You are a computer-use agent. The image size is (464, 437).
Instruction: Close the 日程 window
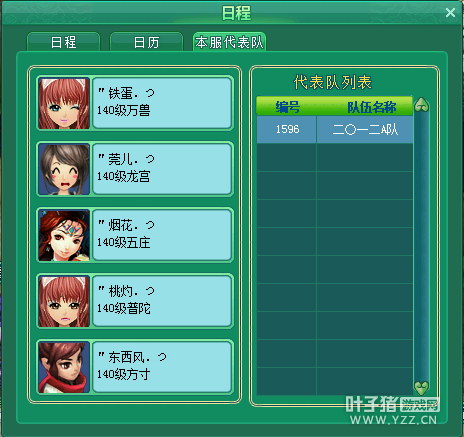[x=450, y=13]
